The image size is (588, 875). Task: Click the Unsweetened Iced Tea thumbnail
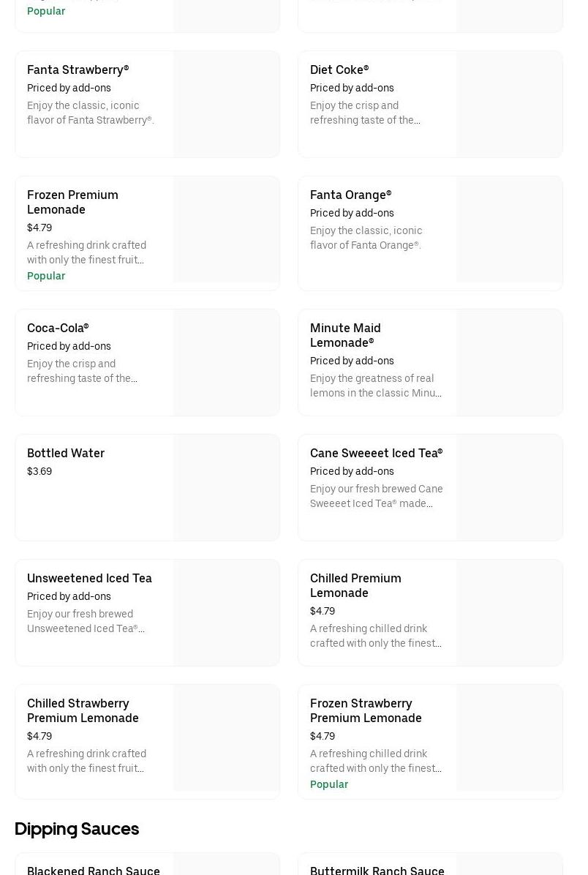(x=226, y=613)
